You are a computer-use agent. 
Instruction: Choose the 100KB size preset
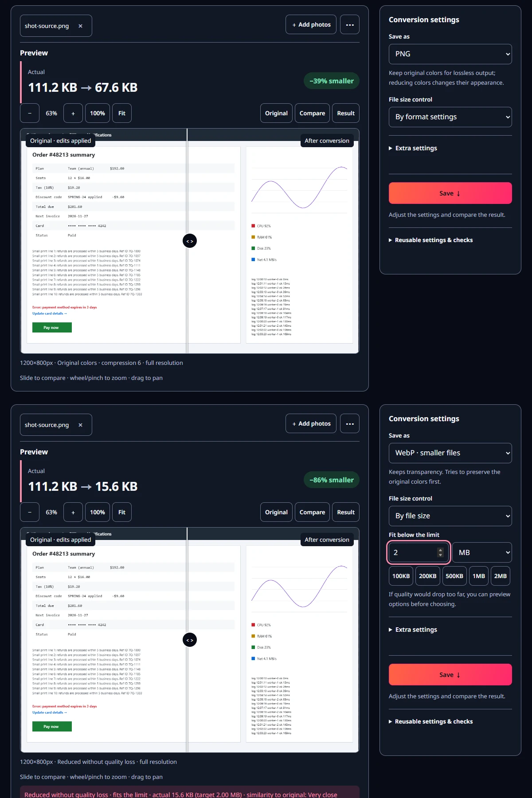tap(401, 576)
